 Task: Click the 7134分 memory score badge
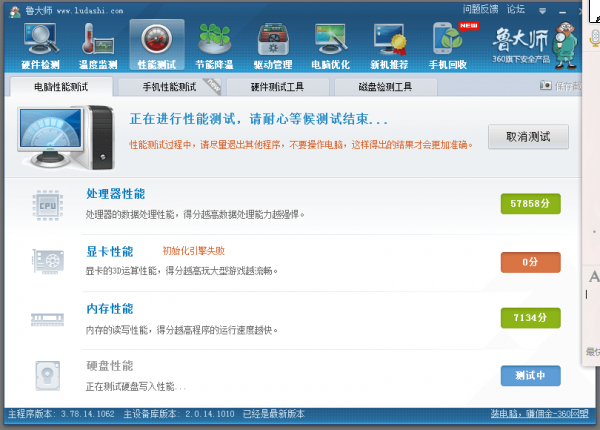point(530,318)
